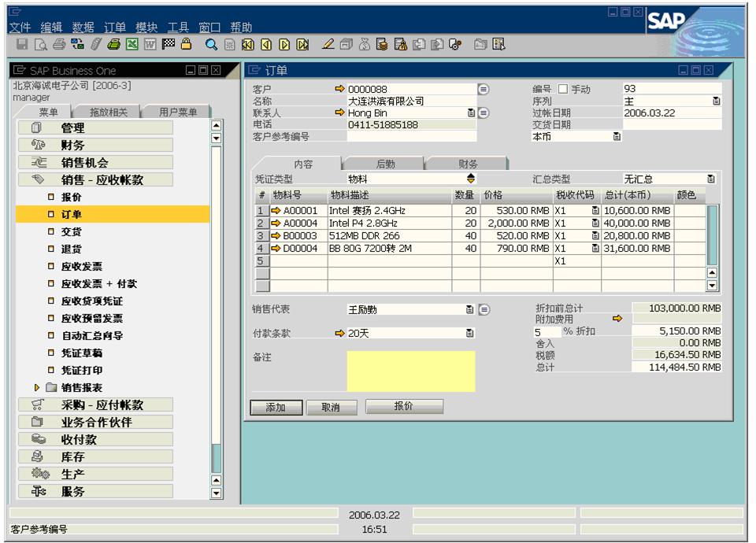The height and width of the screenshot is (543, 756).
Task: Click the sidebar menu bottom scroll down arrow
Action: 216,493
